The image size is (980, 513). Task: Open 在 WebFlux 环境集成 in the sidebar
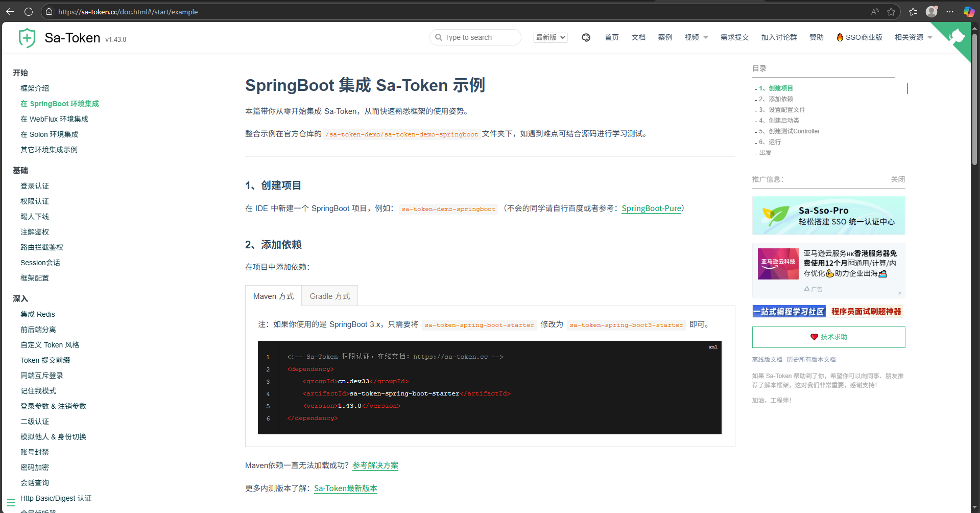(54, 119)
